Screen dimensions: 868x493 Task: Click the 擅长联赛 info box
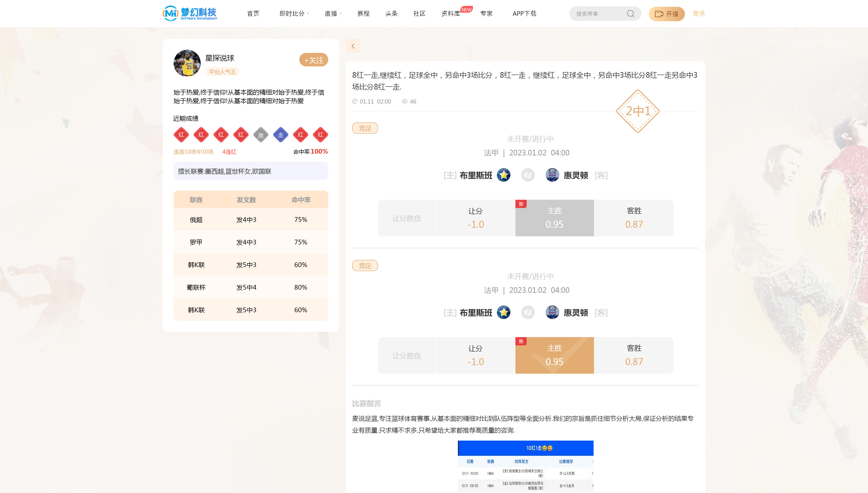point(251,171)
